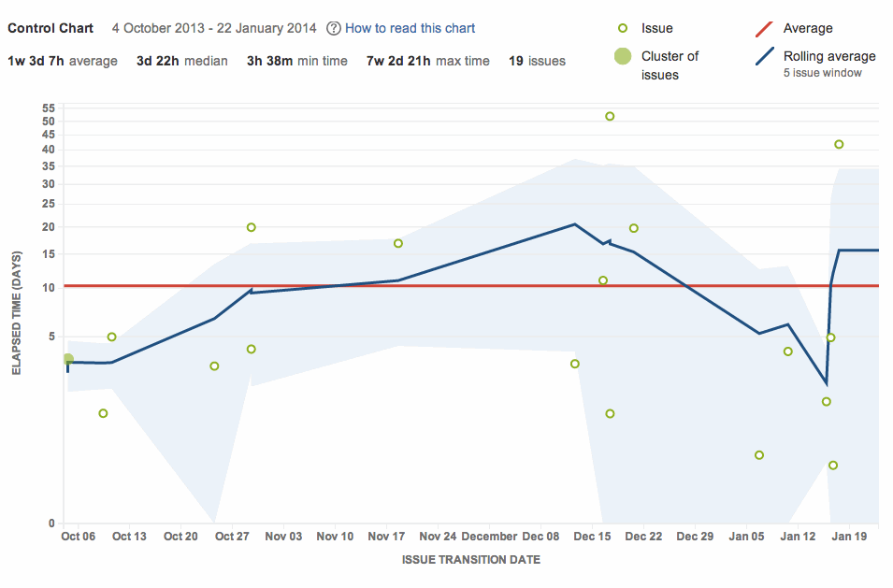
Task: Select the Control Chart heading
Action: point(53,28)
